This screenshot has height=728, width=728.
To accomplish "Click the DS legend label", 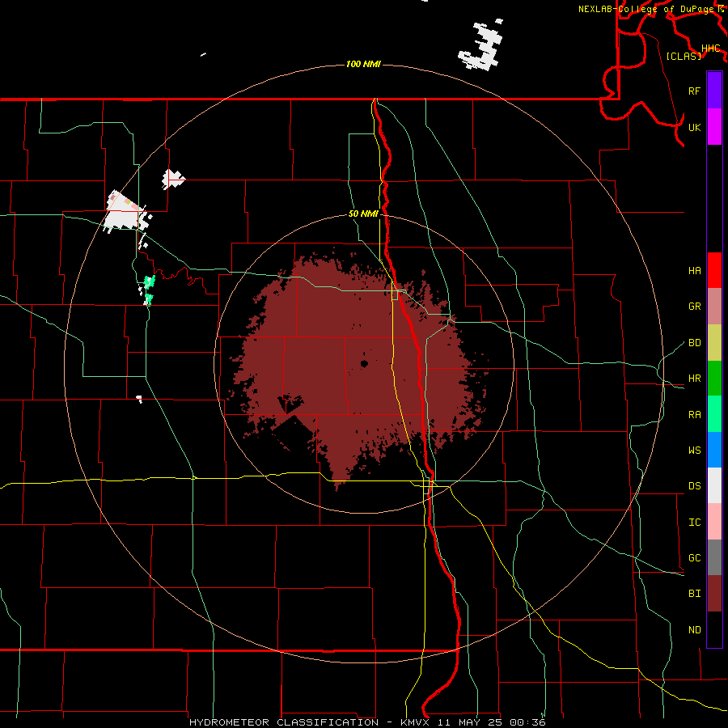I will click(694, 485).
